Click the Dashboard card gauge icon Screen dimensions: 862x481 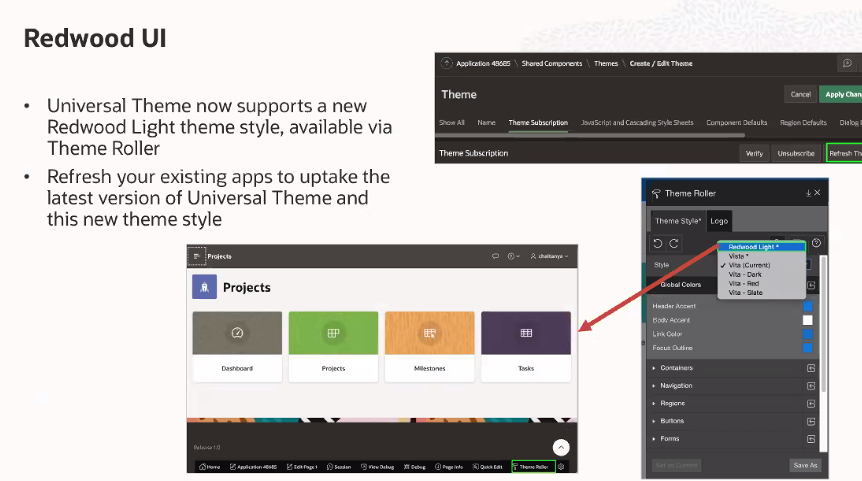click(x=237, y=333)
